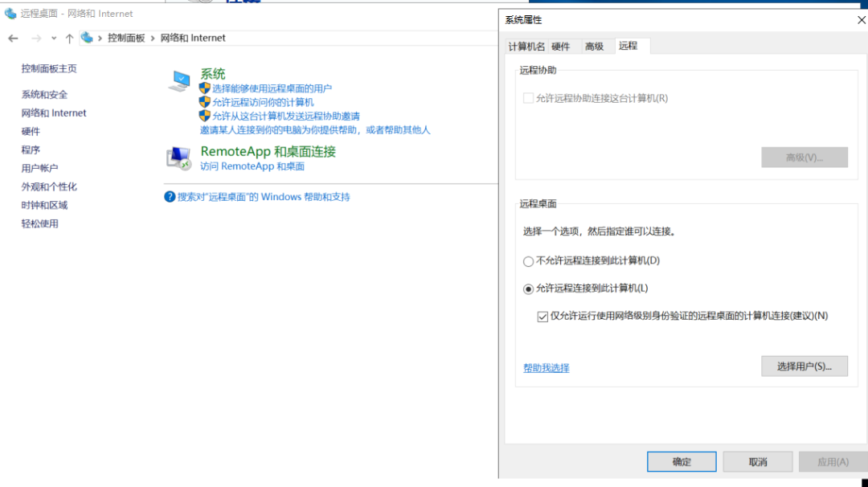
Task: Open 允许从这台计算机发送远程协助邀请 link
Action: (x=285, y=117)
